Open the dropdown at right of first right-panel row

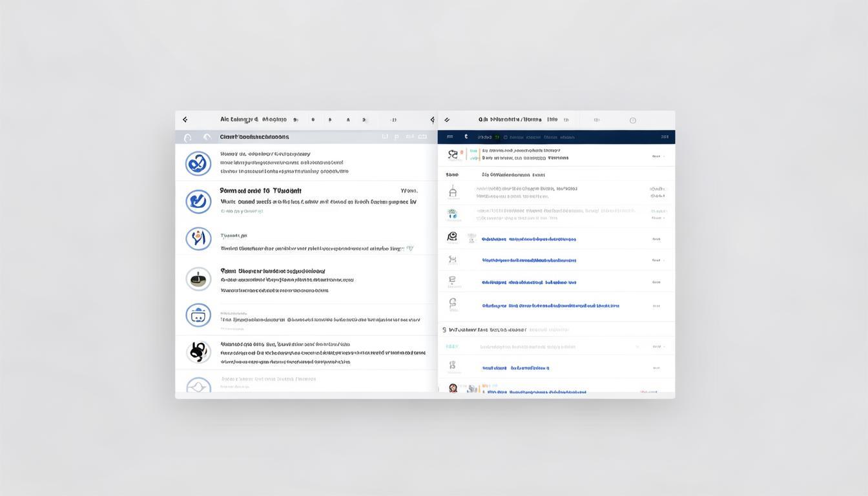[x=658, y=156]
